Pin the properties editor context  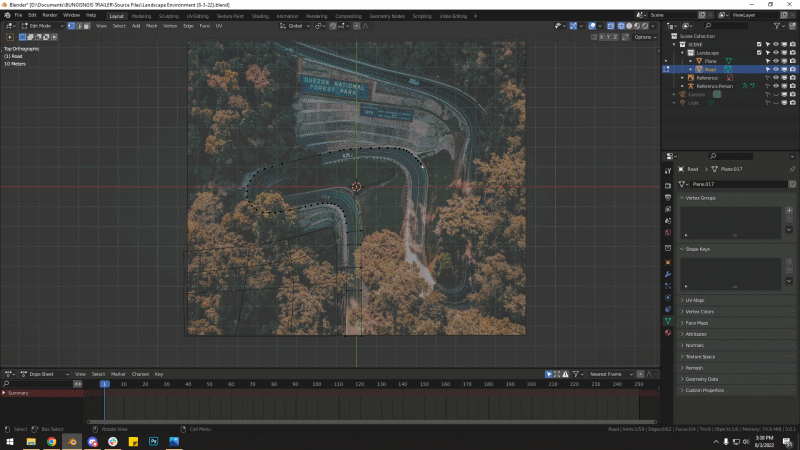pyautogui.click(x=791, y=170)
